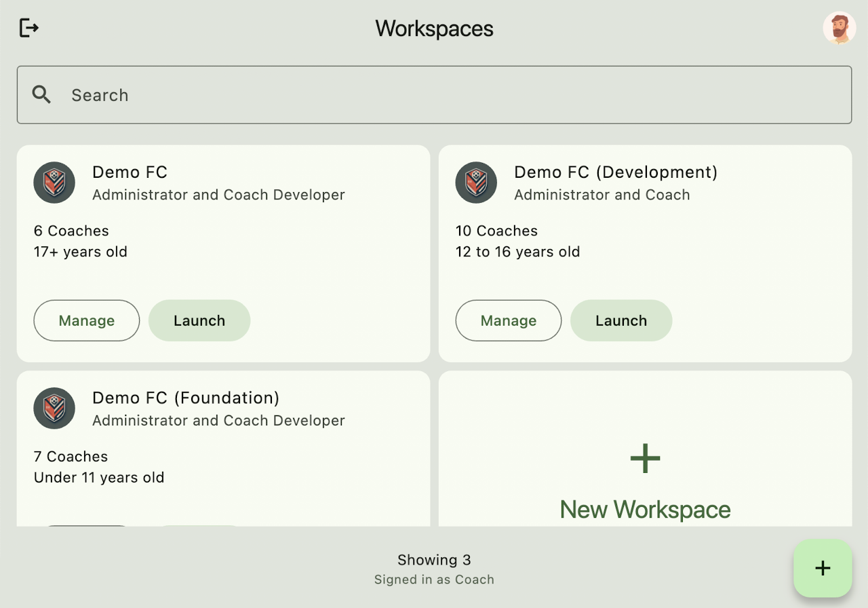Manage the Demo FC workspace
The height and width of the screenshot is (608, 868).
(87, 320)
